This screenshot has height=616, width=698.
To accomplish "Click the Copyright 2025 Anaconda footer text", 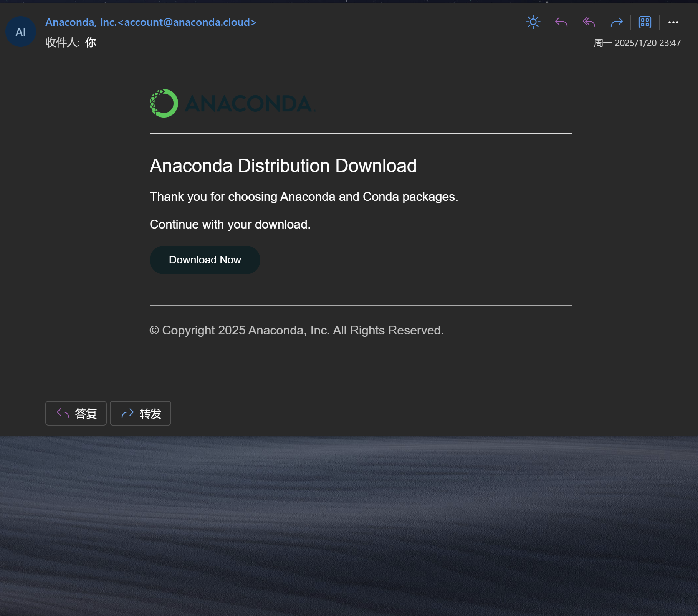I will pyautogui.click(x=296, y=330).
